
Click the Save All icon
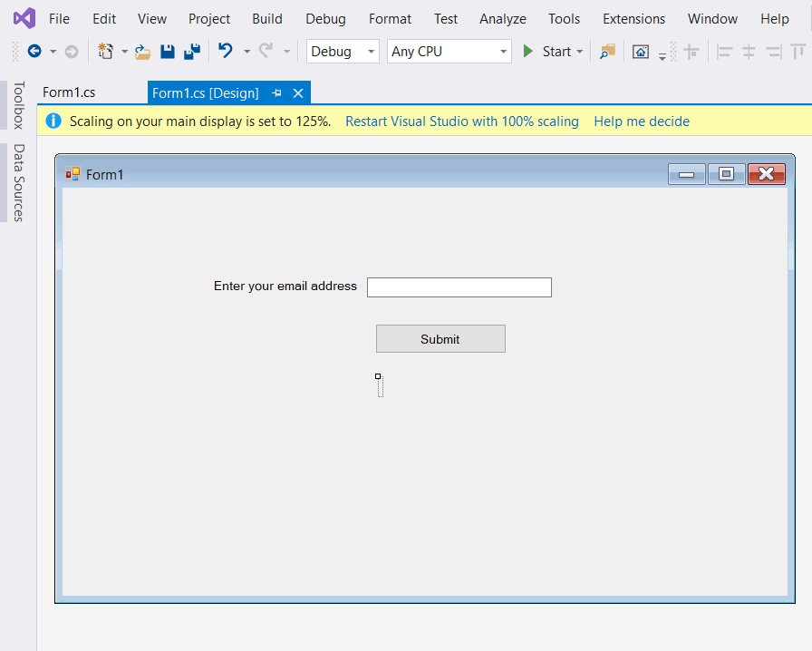(x=192, y=52)
